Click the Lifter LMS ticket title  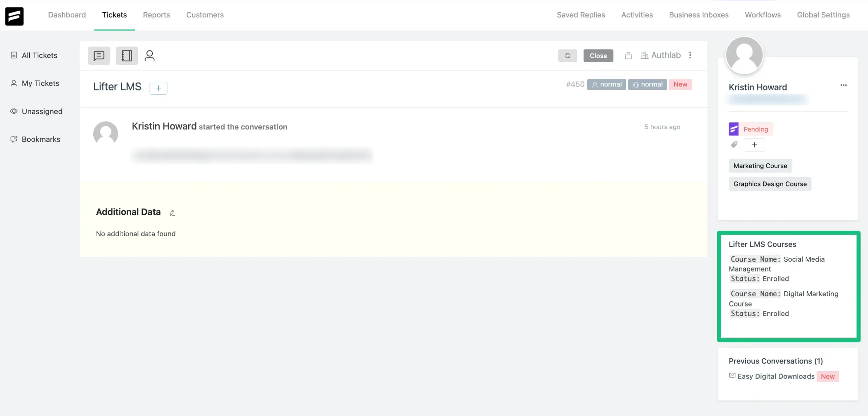[x=117, y=86]
